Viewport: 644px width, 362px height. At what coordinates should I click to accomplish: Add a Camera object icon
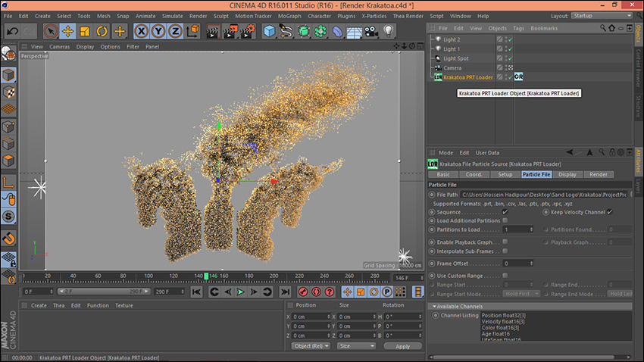[x=371, y=31]
